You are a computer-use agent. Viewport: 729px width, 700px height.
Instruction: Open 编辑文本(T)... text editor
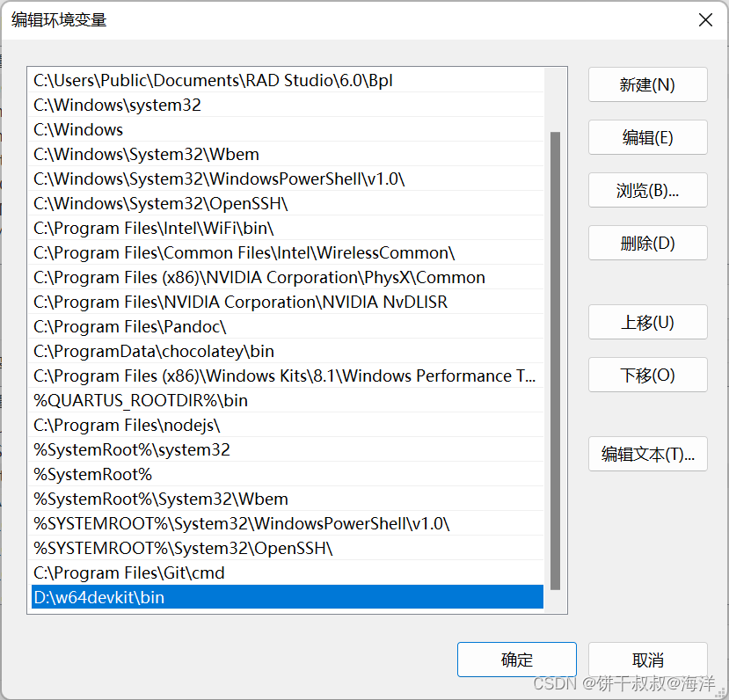click(647, 454)
